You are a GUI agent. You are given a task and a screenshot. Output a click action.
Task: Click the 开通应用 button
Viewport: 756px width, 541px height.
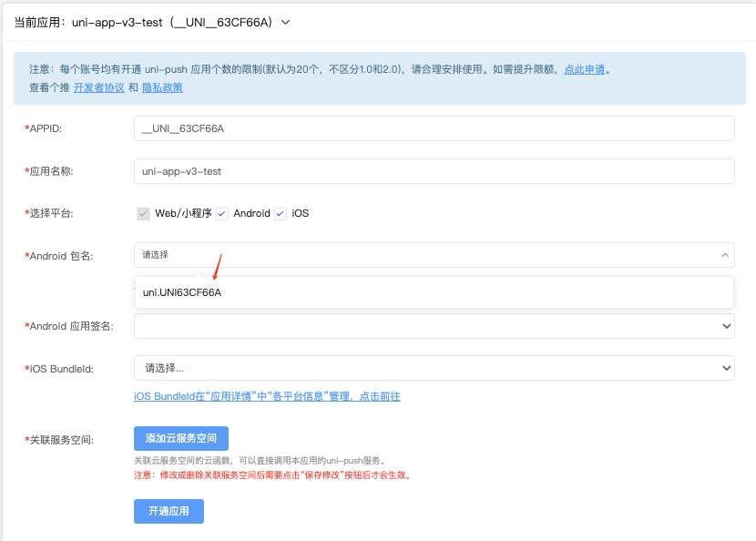click(169, 511)
